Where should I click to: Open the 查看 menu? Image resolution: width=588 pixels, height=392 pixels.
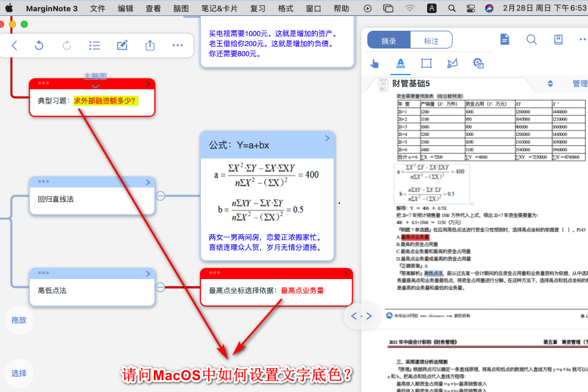tap(153, 8)
